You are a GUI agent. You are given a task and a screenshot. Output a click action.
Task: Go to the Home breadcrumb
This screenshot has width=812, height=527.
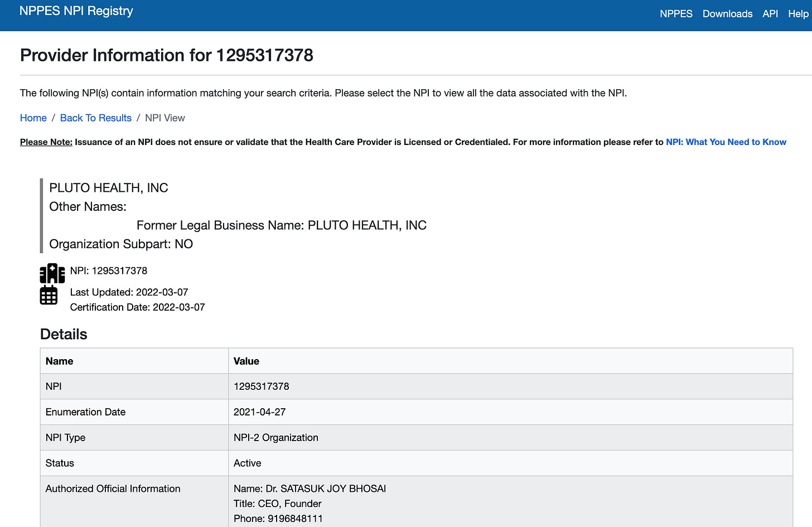click(33, 118)
